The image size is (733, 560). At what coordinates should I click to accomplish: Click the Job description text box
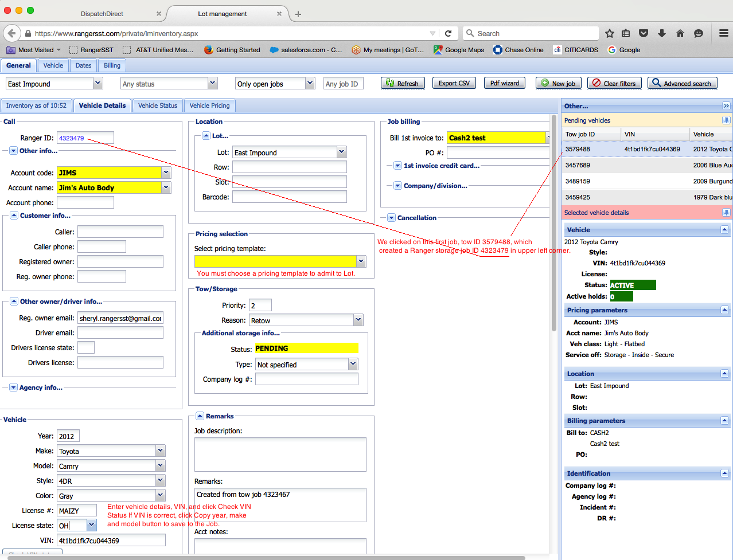coord(280,454)
